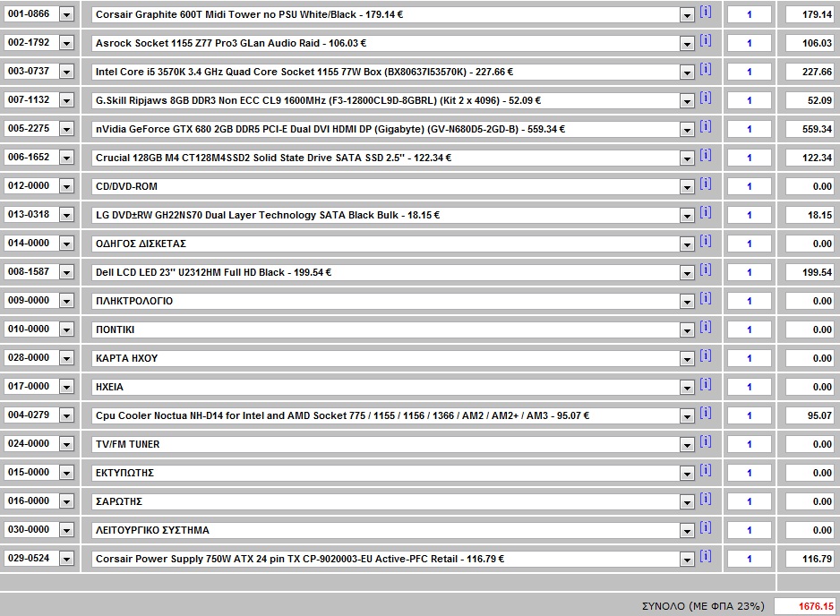840x616 pixels.
Task: Click info icon on ΟΔΗΓΟΣ ΔΙΣΚΕΤΑΣ row
Action: [x=706, y=241]
